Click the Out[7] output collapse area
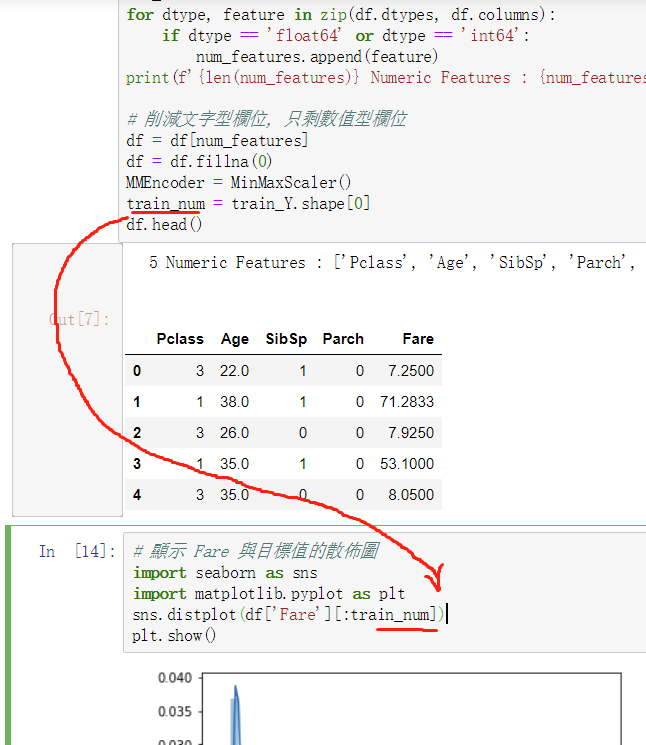Image resolution: width=646 pixels, height=745 pixels. click(67, 380)
